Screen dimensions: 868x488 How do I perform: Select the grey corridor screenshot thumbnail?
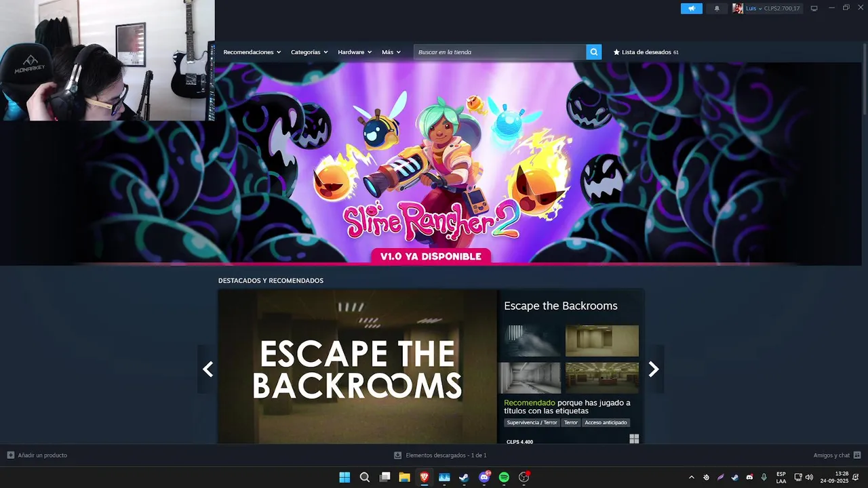(530, 378)
